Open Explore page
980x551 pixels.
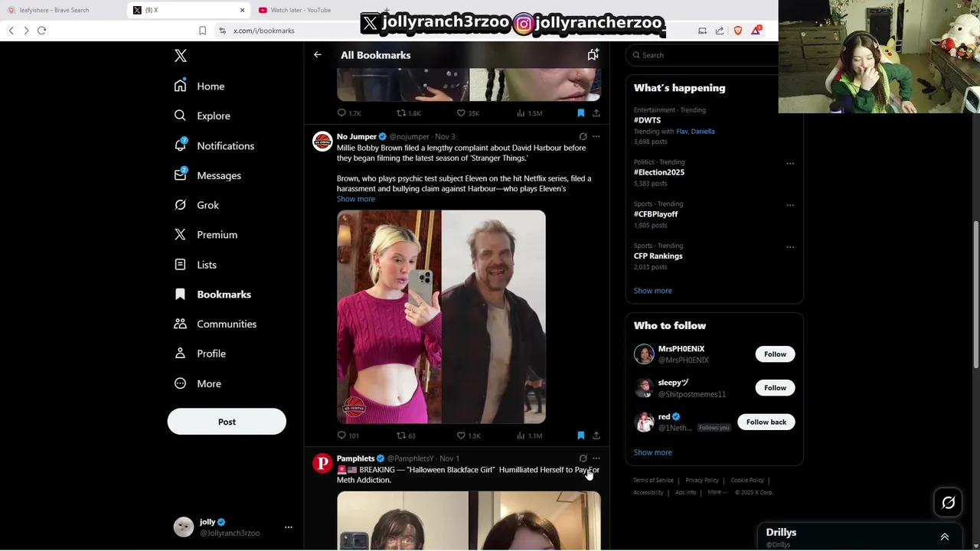(202, 116)
